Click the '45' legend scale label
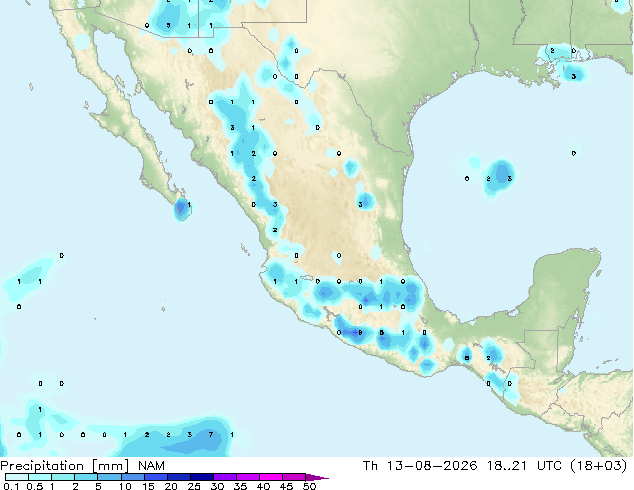This screenshot has height=490, width=634. (x=286, y=486)
